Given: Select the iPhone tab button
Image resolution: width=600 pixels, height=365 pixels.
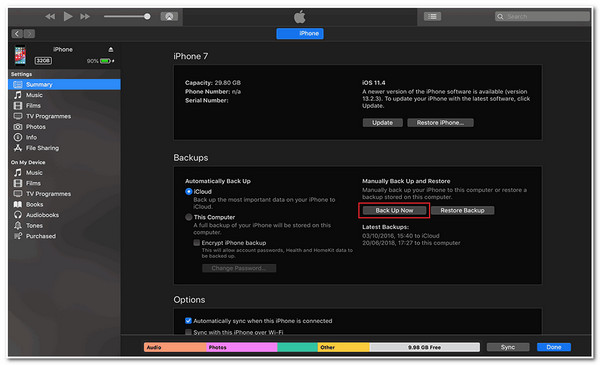Looking at the screenshot, I should click(300, 34).
